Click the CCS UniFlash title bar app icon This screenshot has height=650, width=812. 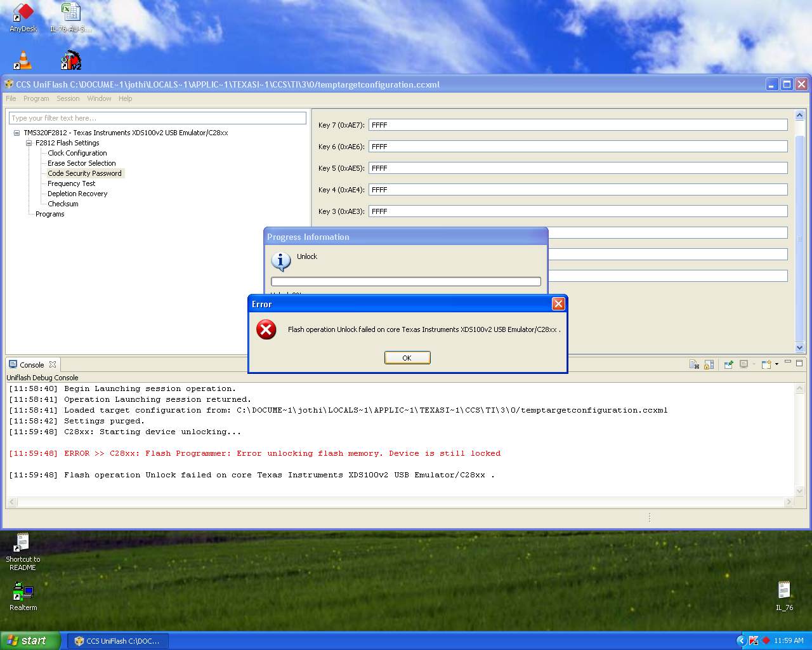(x=9, y=84)
